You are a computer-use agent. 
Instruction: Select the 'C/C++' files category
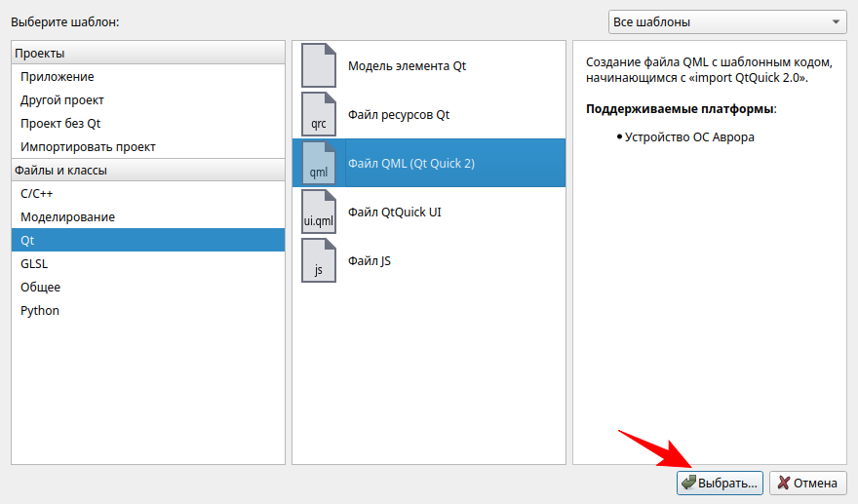pyautogui.click(x=38, y=193)
